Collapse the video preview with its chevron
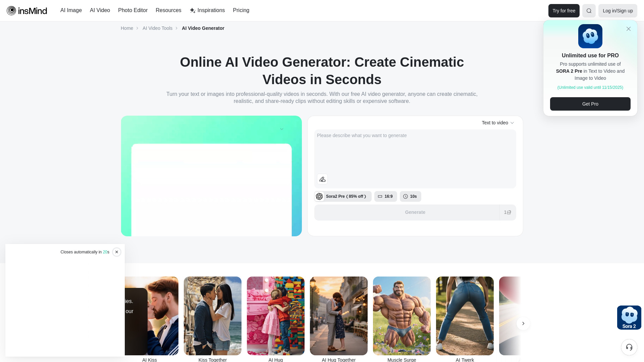The height and width of the screenshot is (362, 644). [x=282, y=129]
